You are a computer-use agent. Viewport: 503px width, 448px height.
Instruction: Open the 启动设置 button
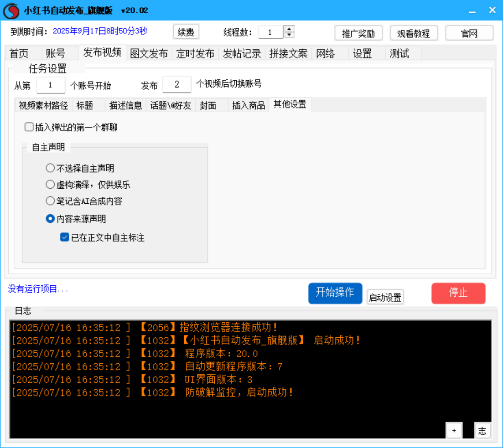click(385, 297)
